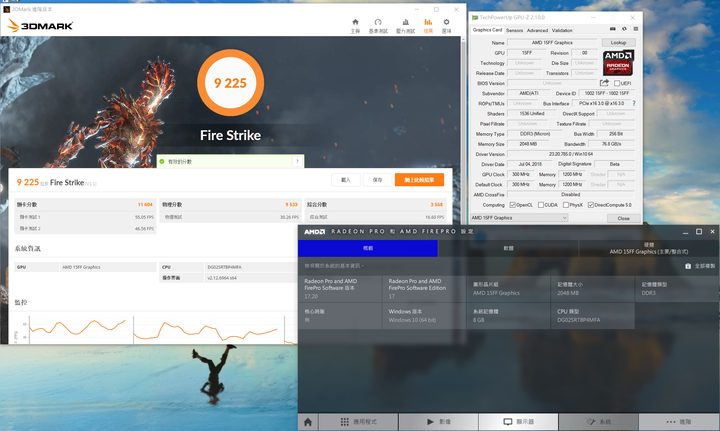
Task: Open the orange 3DMark Results (結果) icon
Action: 428,26
